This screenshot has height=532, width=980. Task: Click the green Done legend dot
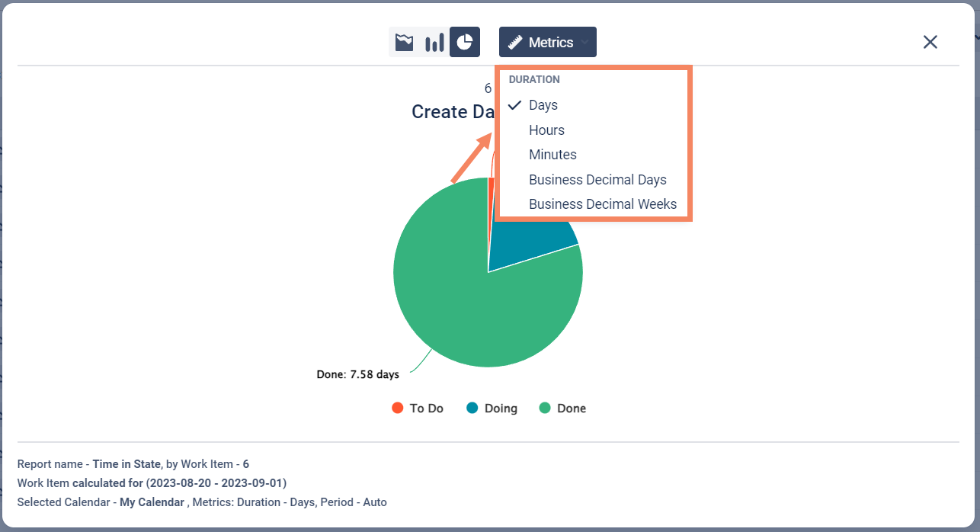click(x=545, y=408)
